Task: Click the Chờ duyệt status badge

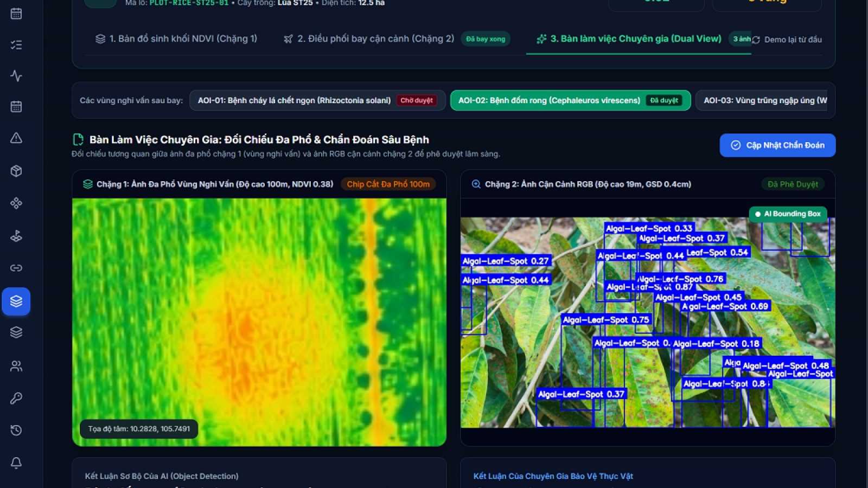Action: (417, 100)
